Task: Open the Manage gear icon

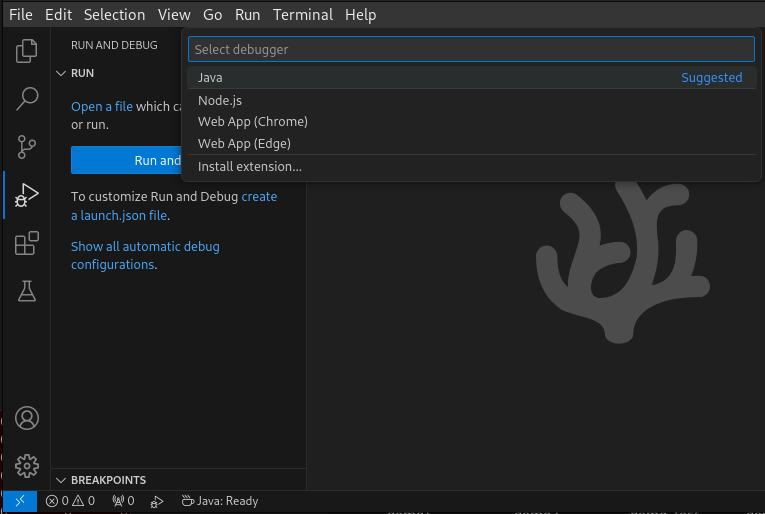Action: point(26,466)
